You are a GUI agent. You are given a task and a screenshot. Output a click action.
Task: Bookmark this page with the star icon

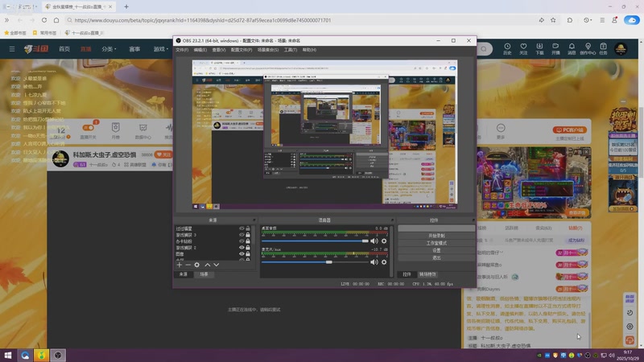click(x=553, y=20)
